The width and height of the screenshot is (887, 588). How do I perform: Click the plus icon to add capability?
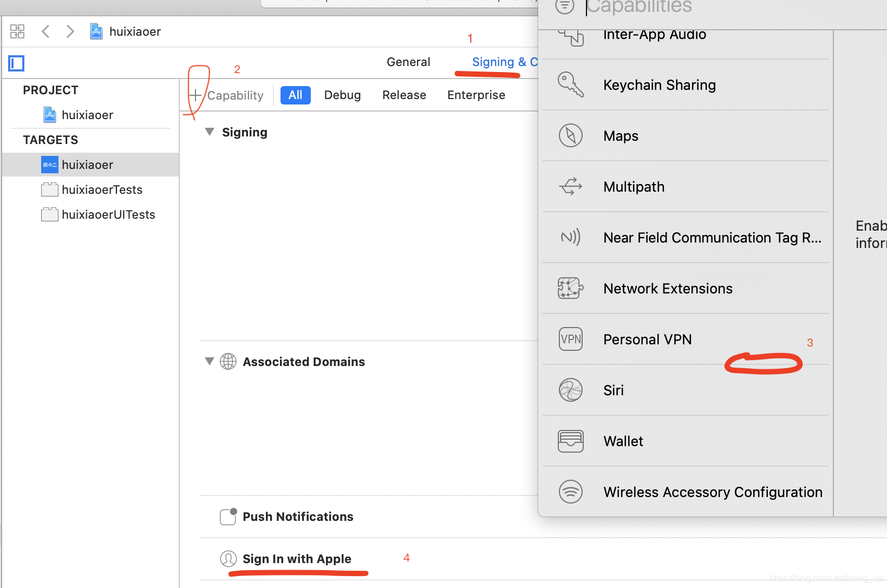point(195,95)
